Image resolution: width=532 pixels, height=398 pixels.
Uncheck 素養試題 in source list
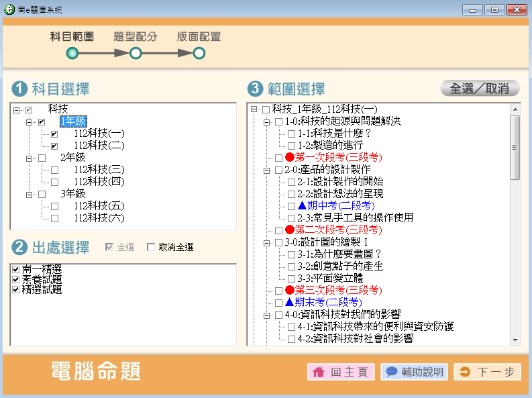[x=15, y=279]
